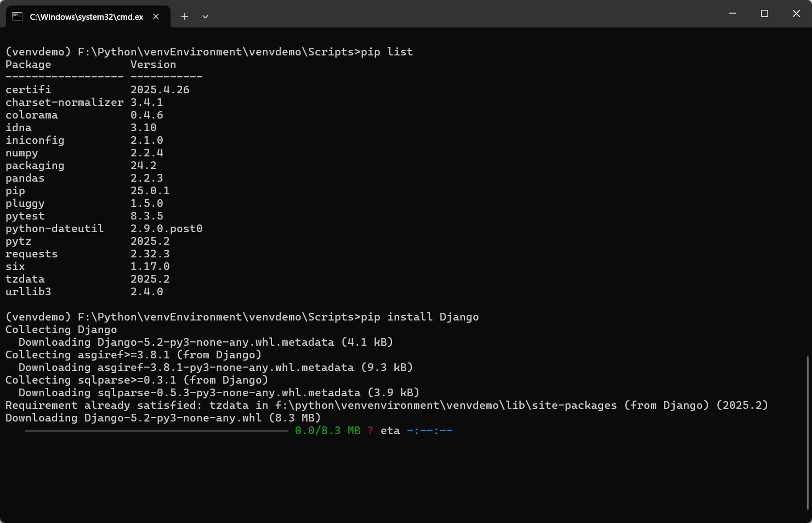
Task: Click the 'pip list' command text
Action: [387, 52]
